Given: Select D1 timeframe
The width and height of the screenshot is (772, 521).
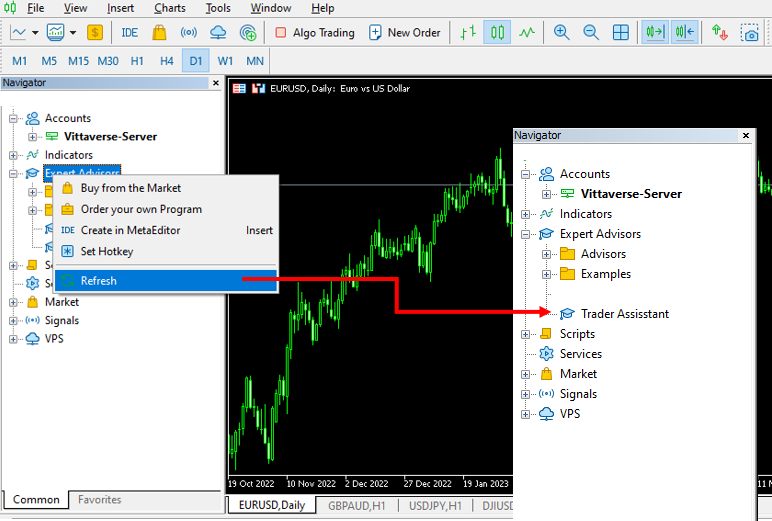Looking at the screenshot, I should (x=195, y=61).
